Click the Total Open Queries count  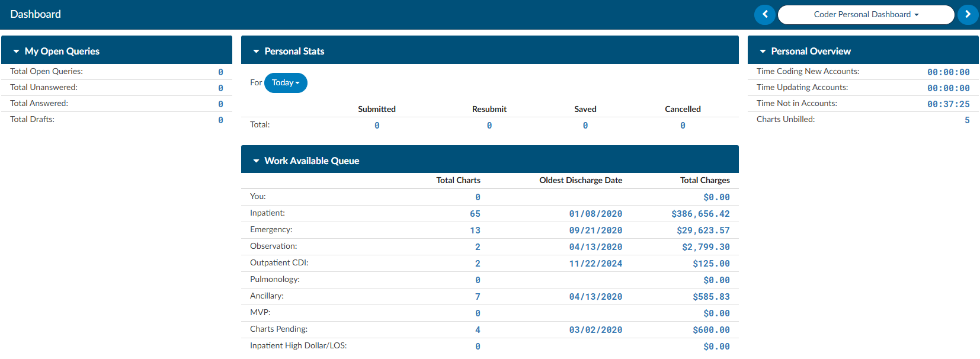(220, 72)
